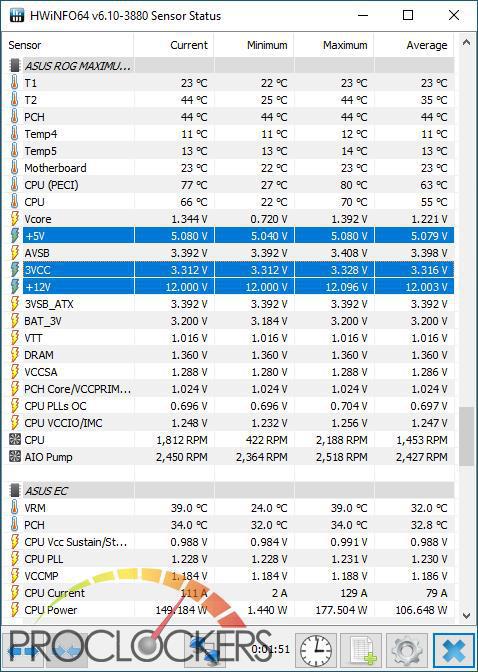Screen dimensions: 478x672
Task: Select the VCCMP sensor label
Action: (x=41, y=576)
